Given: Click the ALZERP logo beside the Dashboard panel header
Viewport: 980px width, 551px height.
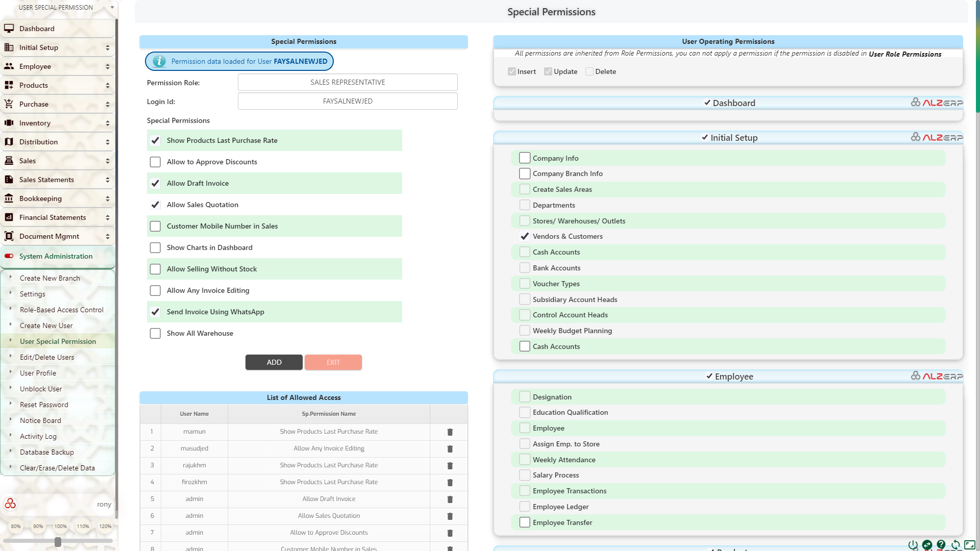Looking at the screenshot, I should tap(937, 102).
